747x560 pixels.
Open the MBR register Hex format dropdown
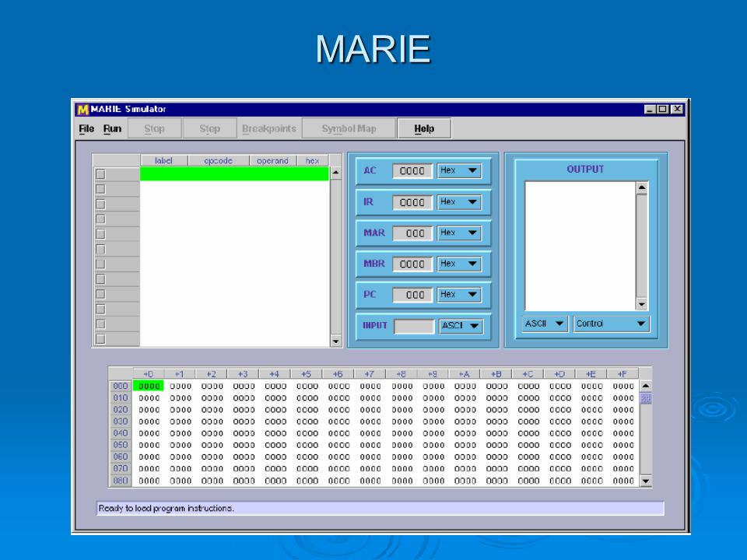[459, 264]
